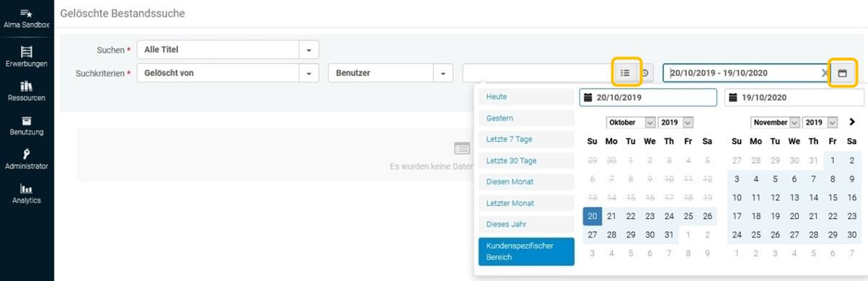Expand the Alle Titel dropdown

point(309,50)
